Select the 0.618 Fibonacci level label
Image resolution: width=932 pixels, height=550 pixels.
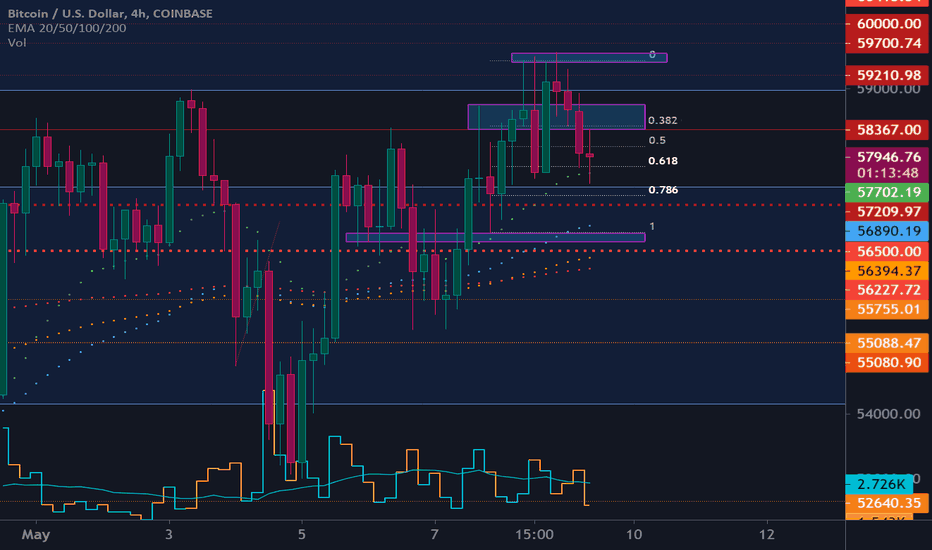click(x=663, y=161)
